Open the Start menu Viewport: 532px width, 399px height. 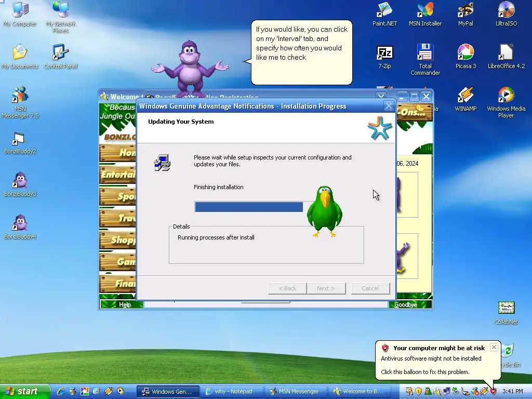point(25,392)
